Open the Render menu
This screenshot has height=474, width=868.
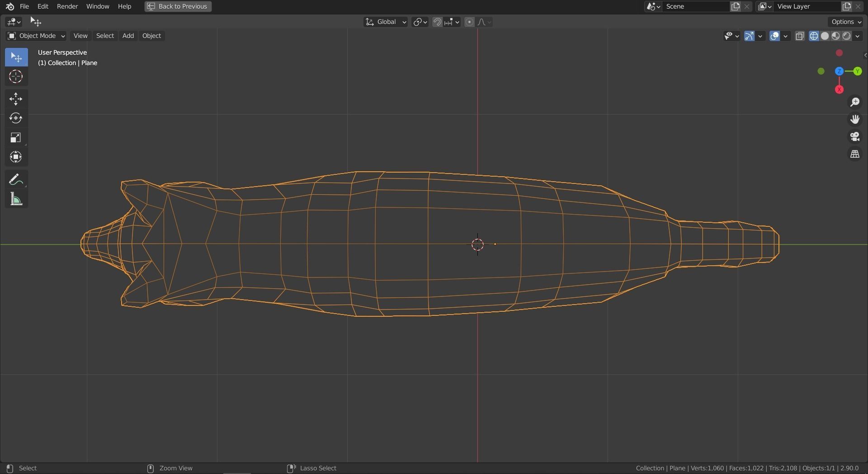click(67, 6)
